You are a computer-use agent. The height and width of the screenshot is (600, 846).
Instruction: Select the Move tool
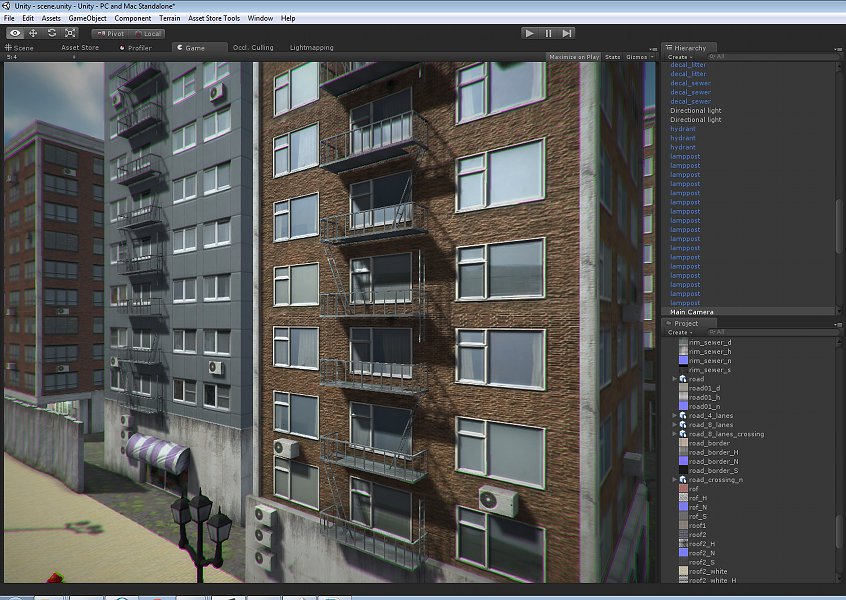point(33,33)
